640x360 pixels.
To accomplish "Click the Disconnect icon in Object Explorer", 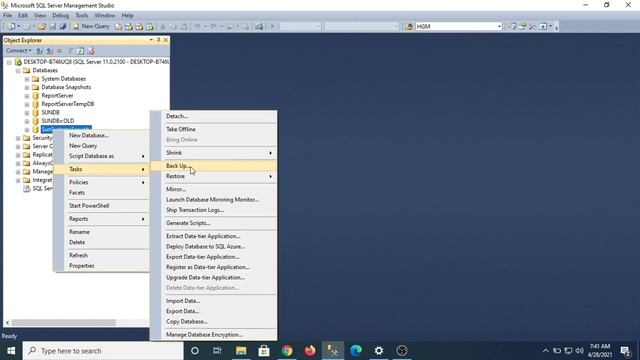I will [49, 51].
